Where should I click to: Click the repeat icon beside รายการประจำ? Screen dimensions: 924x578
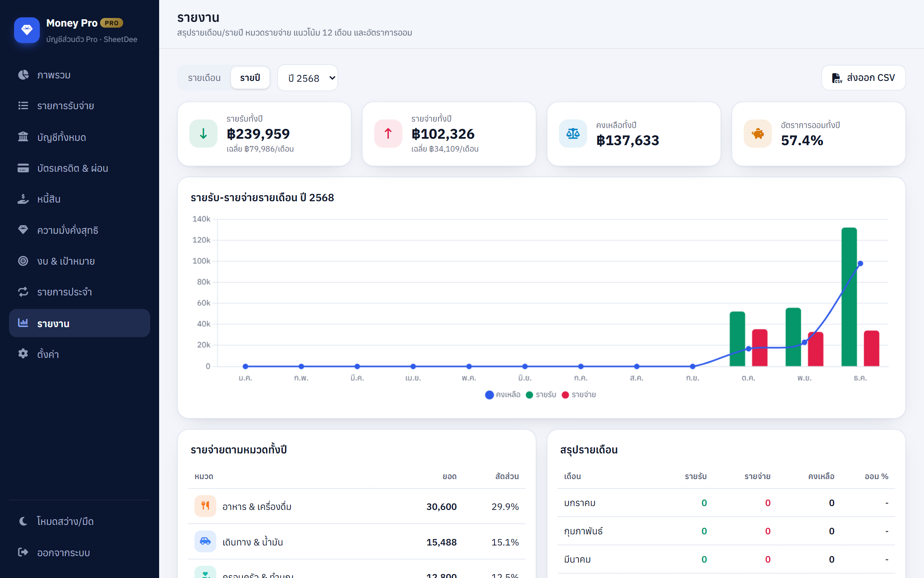23,292
